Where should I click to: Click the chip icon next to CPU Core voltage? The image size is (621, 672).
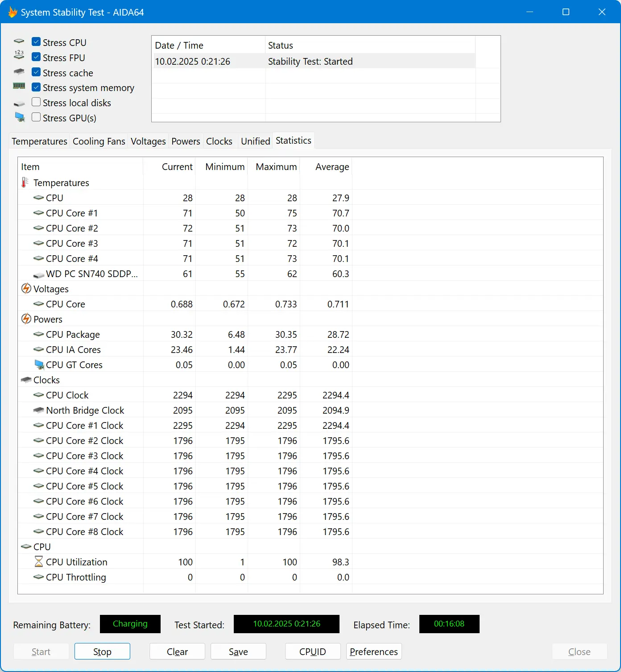[39, 304]
